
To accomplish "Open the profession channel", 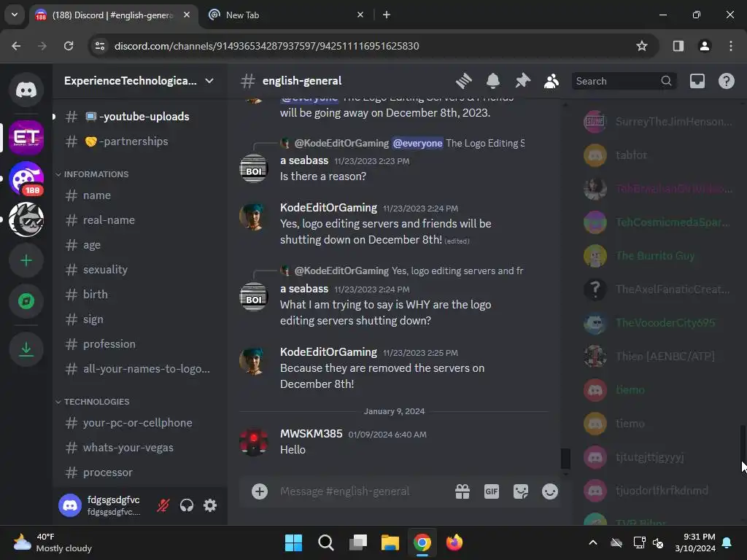I will point(139,344).
